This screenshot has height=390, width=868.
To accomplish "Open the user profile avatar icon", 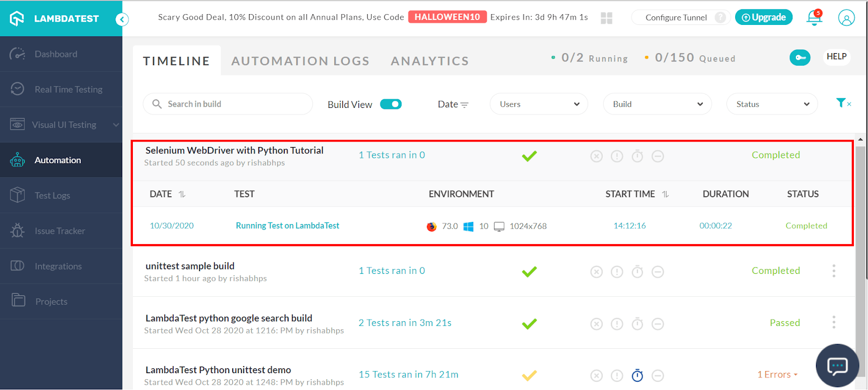I will pos(846,18).
